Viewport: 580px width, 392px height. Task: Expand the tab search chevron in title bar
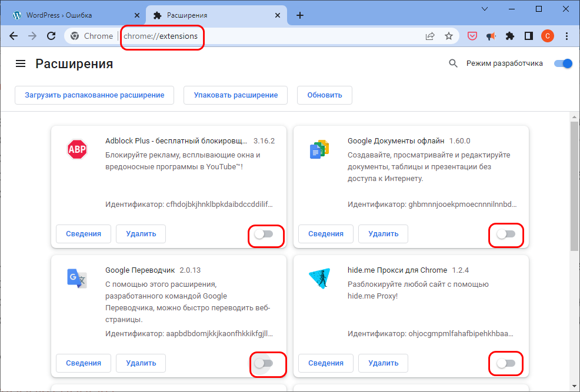coord(485,9)
